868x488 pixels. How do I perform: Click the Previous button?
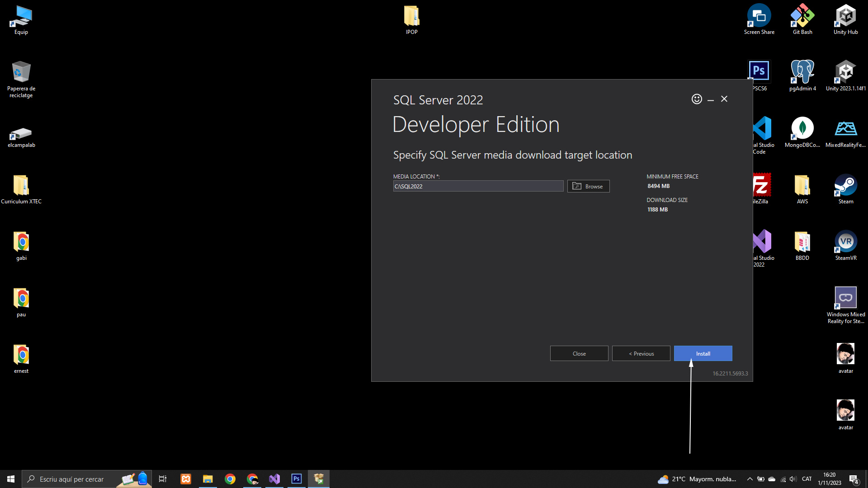[641, 353]
